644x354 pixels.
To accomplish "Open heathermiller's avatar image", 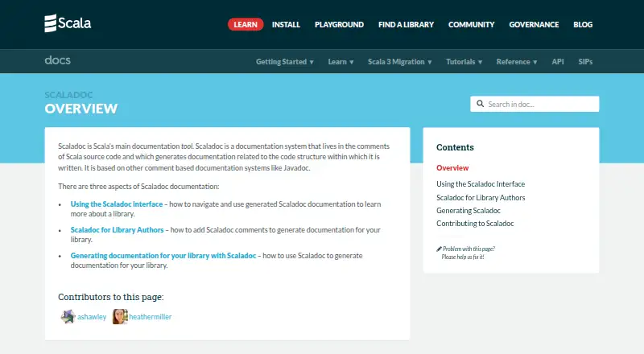I will pyautogui.click(x=120, y=317).
